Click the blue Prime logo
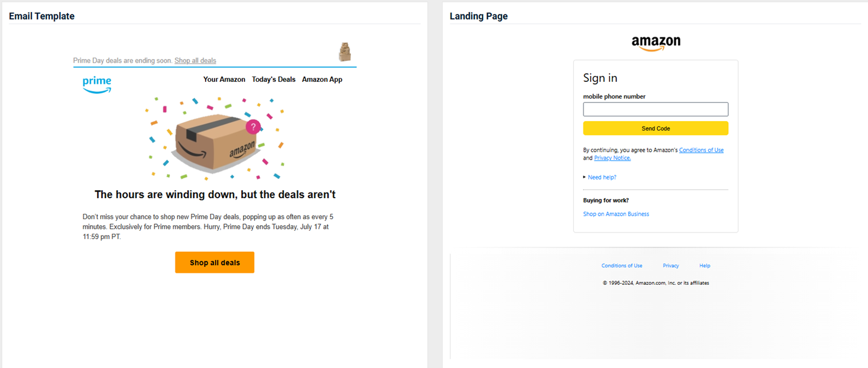Screen dimensions: 868x368 tap(97, 84)
